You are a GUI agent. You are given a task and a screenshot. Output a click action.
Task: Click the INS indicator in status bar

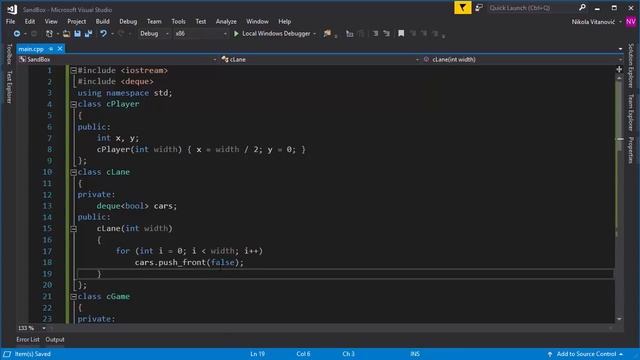coord(415,354)
